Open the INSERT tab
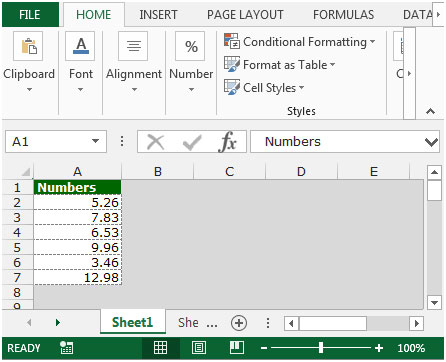The image size is (446, 362). click(x=158, y=15)
